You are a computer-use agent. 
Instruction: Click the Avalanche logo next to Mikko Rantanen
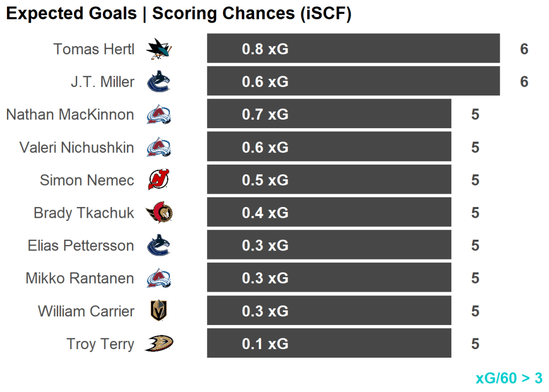[x=159, y=278]
